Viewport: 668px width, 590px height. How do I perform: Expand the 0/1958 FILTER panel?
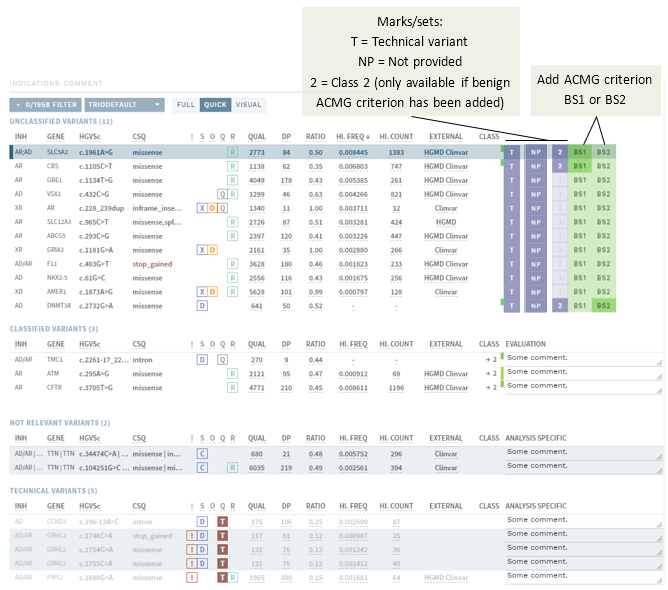pos(44,104)
